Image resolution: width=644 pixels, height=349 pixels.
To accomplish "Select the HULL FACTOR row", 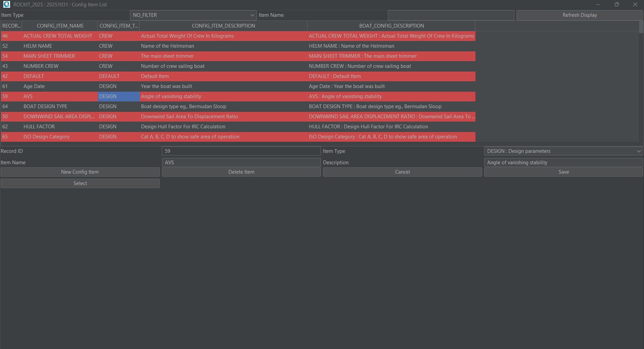I will pos(39,127).
